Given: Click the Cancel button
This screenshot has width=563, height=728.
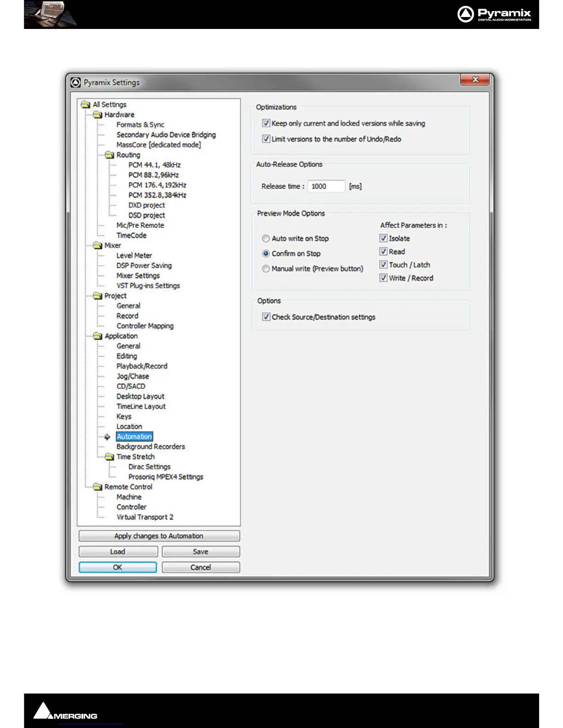Looking at the screenshot, I should coord(201,567).
